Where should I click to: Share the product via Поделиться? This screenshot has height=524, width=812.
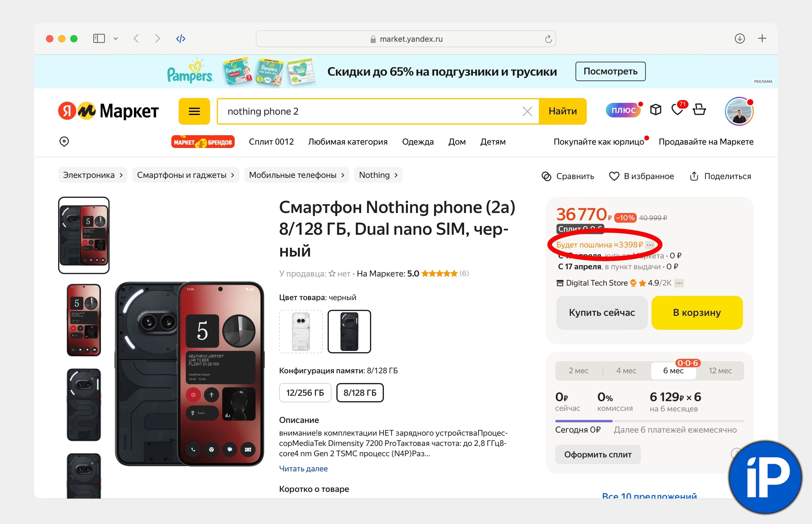[x=721, y=176]
